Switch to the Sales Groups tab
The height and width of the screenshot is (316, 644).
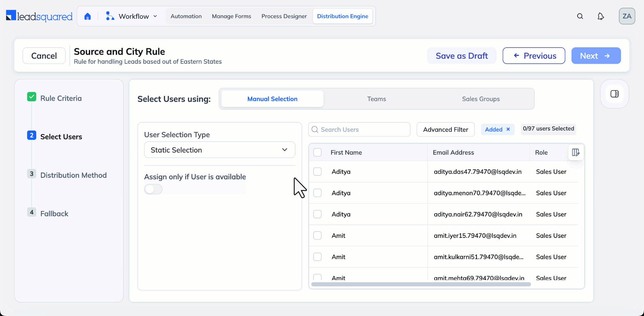point(481,99)
